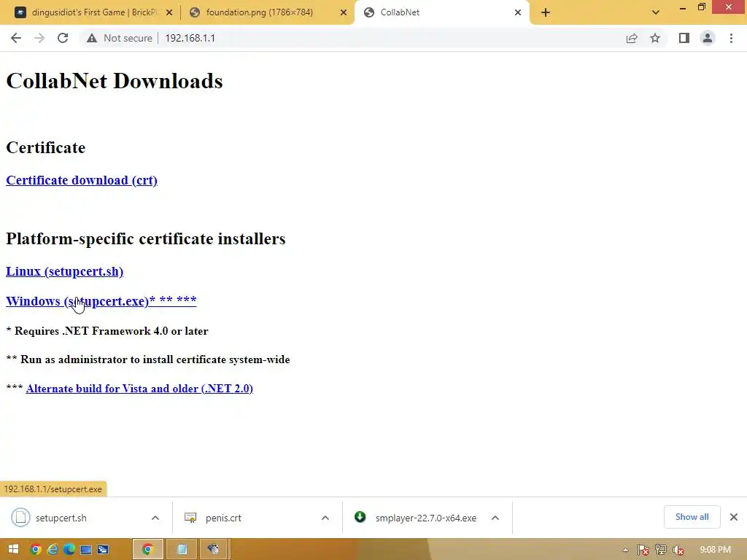The image size is (747, 560).
Task: Reload the CollabNet page
Action: coord(63,38)
